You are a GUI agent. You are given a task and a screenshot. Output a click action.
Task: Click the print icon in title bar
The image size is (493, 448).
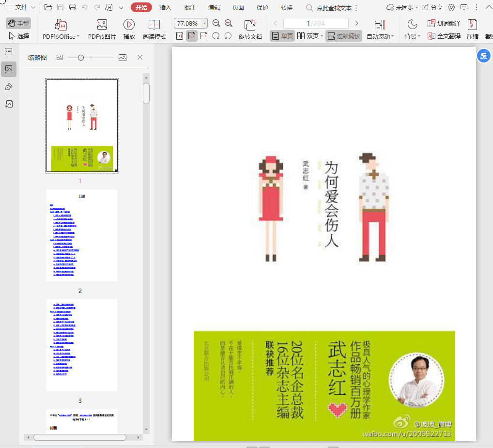[x=73, y=7]
